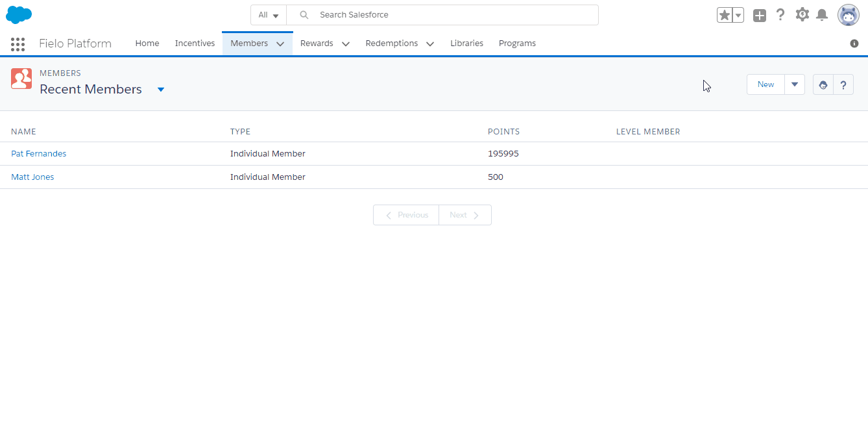This screenshot has width=868, height=426.
Task: Open the Incentives tab
Action: (x=195, y=44)
